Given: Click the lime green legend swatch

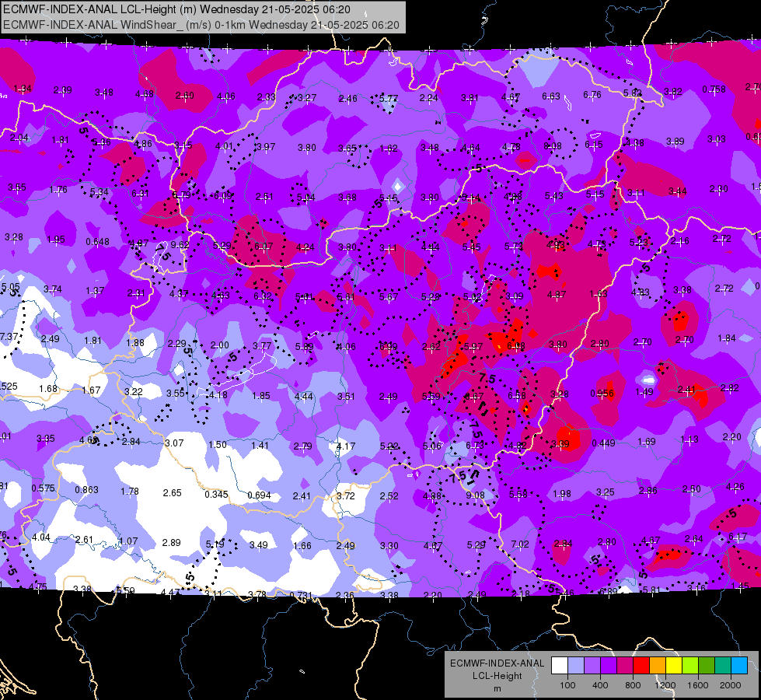Looking at the screenshot, I should 690,666.
